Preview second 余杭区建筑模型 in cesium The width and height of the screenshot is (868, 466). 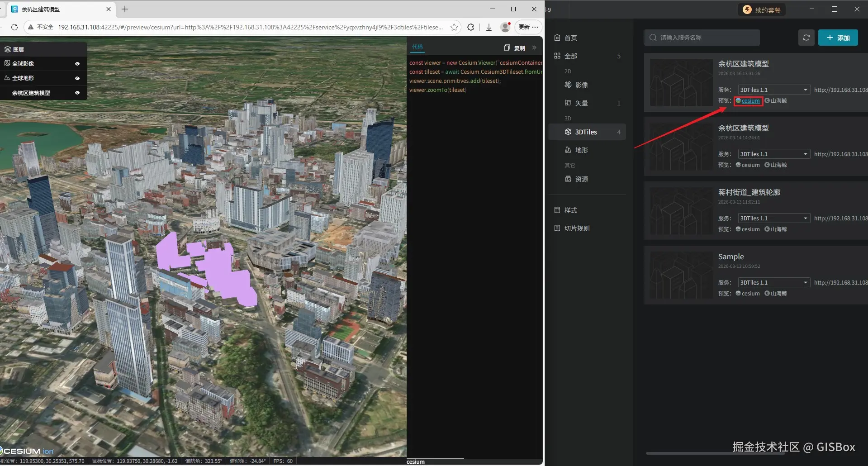pos(748,165)
